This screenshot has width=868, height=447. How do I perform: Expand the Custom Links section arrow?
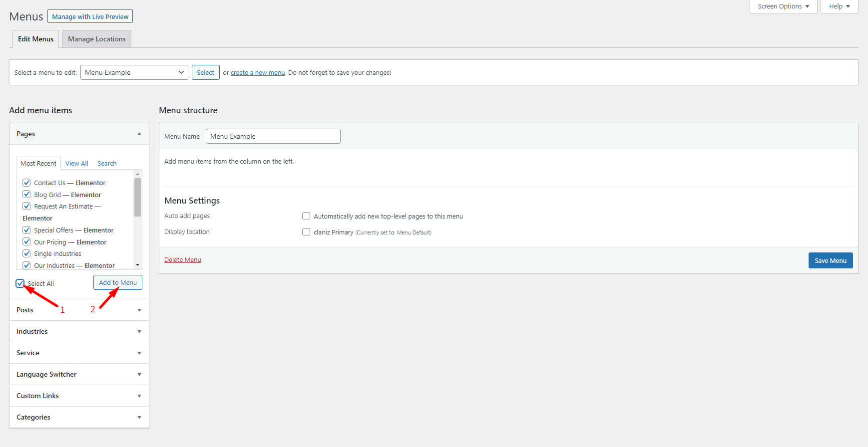[139, 396]
